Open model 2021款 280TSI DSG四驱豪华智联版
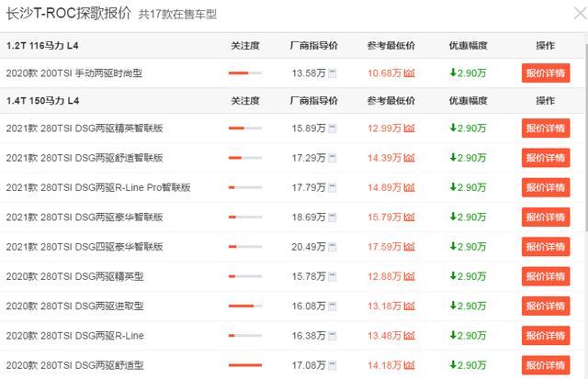Viewport: 588px width, 379px height. click(x=85, y=247)
